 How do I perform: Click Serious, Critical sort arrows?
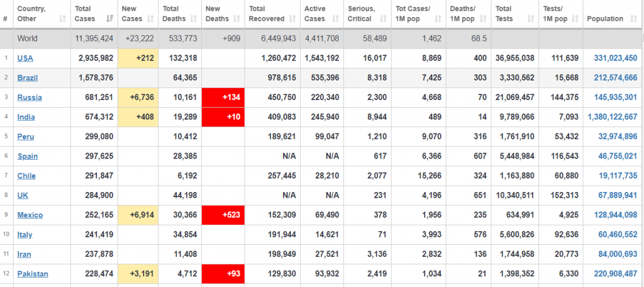[383, 18]
